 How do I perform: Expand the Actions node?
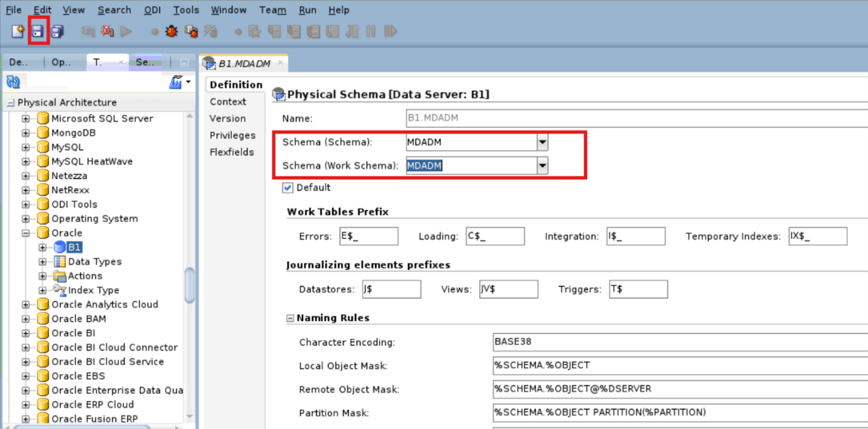pos(42,276)
